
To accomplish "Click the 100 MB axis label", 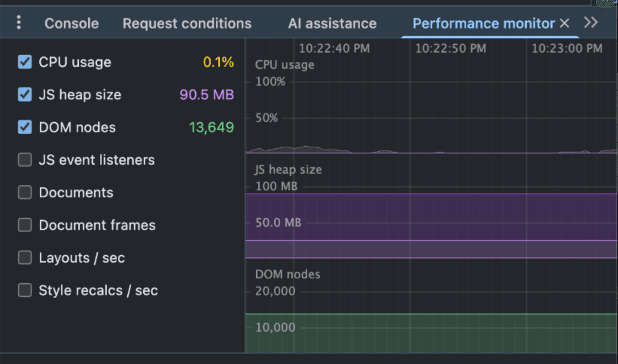I will click(277, 186).
